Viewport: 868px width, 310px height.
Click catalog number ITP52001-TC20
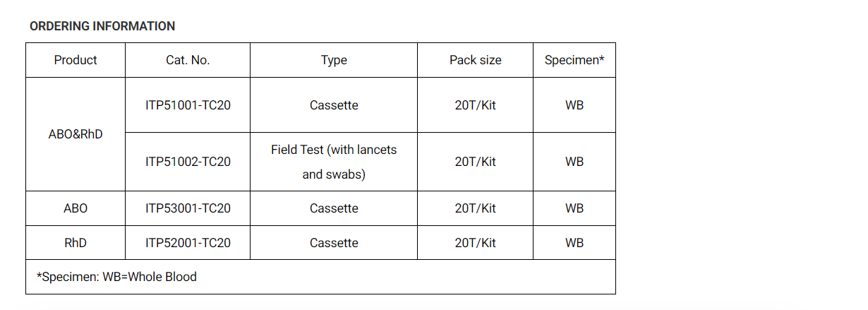coord(188,243)
